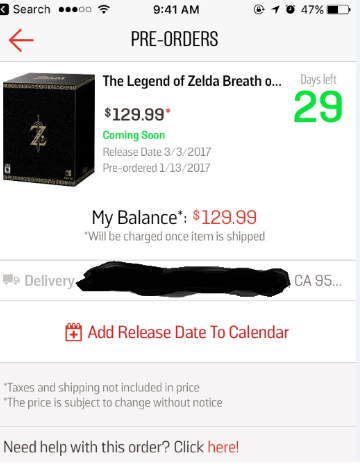Tap the Coming Soon status label

pyautogui.click(x=134, y=135)
